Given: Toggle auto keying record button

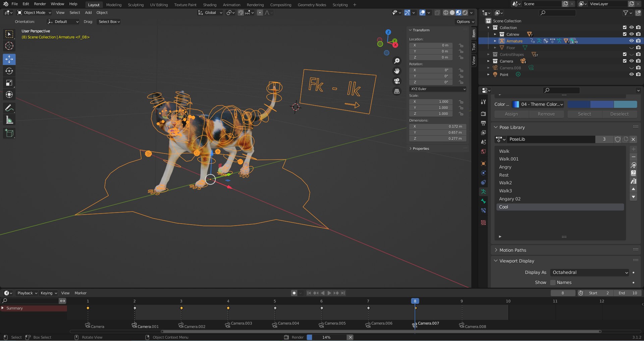Looking at the screenshot, I should [294, 293].
